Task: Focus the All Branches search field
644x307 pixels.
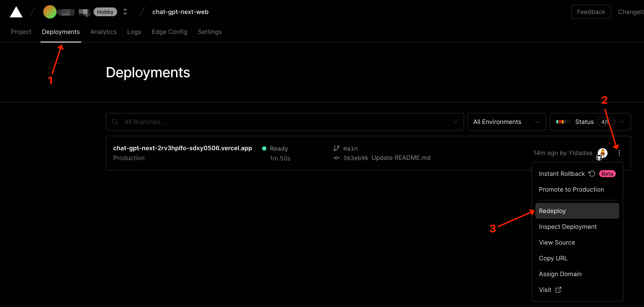Action: pyautogui.click(x=285, y=122)
